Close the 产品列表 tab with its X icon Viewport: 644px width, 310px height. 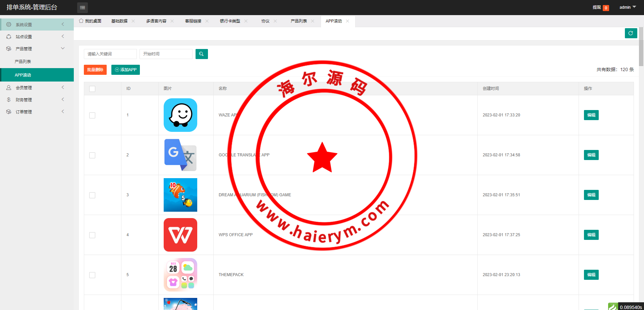pyautogui.click(x=313, y=21)
